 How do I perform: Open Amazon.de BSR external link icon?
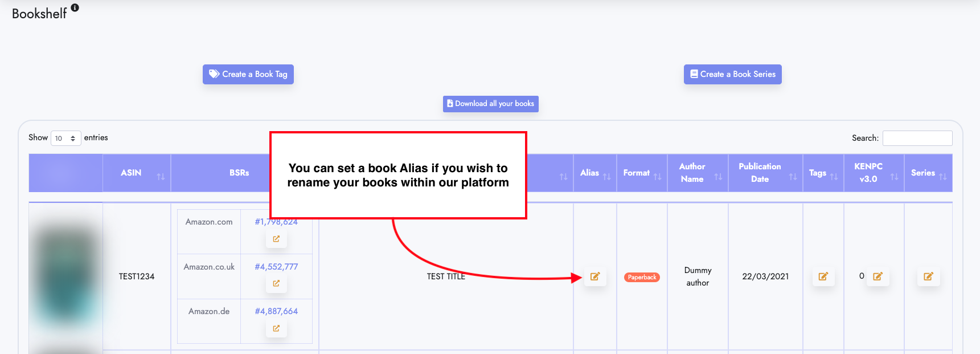276,328
